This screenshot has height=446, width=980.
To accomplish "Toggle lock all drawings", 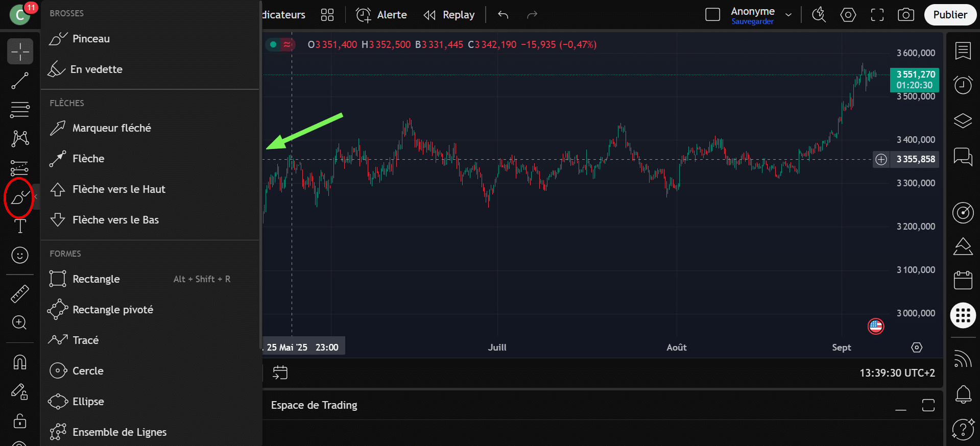I will click(20, 421).
